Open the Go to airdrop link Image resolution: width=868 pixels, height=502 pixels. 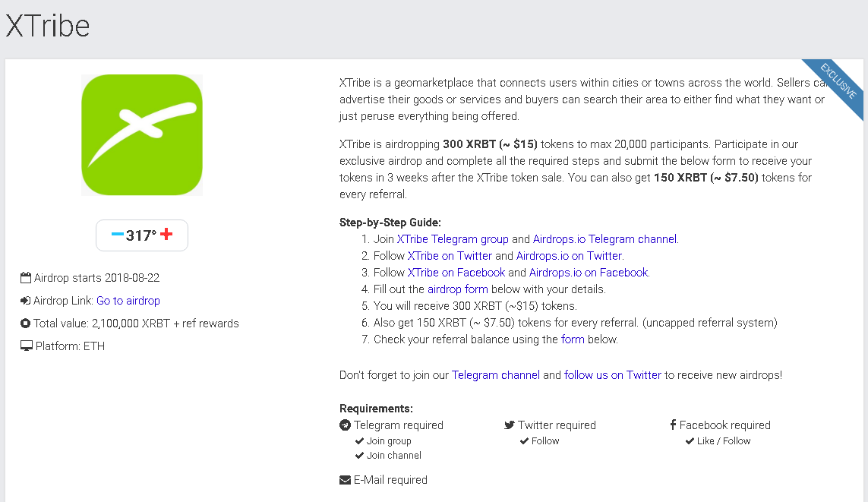128,301
